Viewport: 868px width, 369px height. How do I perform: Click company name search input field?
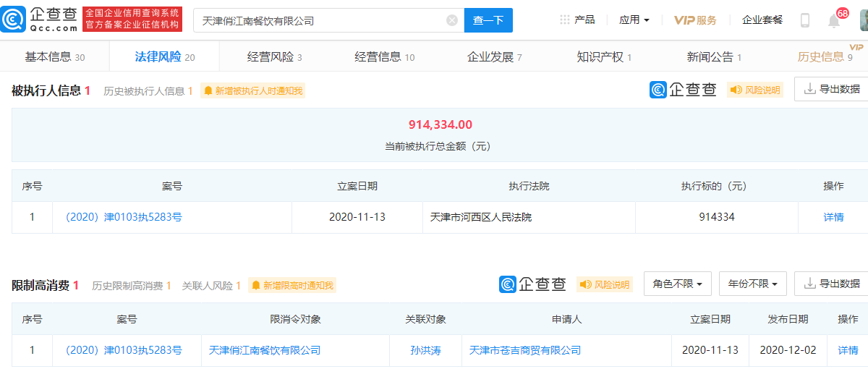318,20
